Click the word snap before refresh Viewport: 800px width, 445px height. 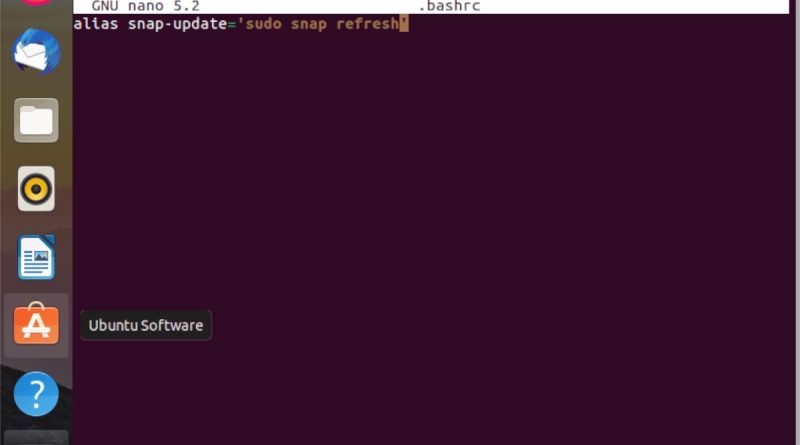coord(309,24)
